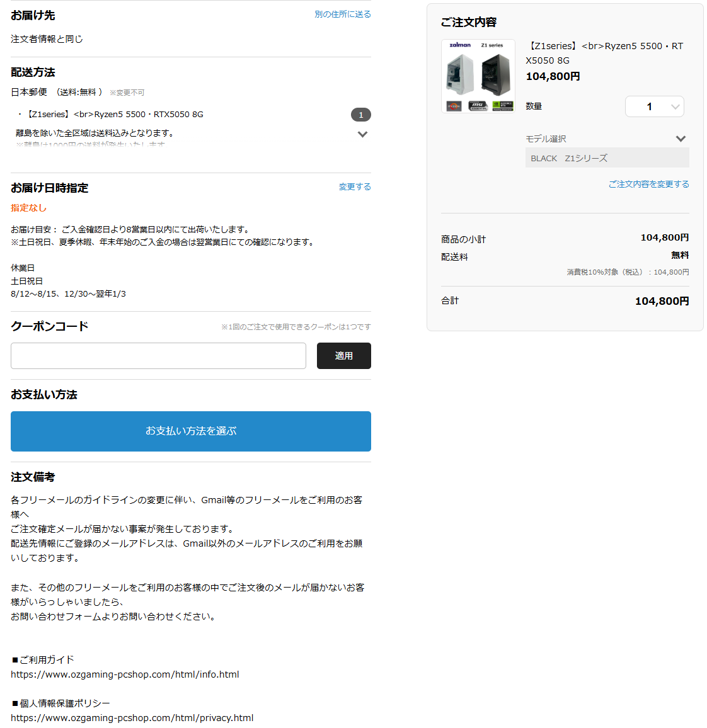Click ご注文内容を変更する link
Viewport: 707px width, 728px height.
[x=648, y=185]
